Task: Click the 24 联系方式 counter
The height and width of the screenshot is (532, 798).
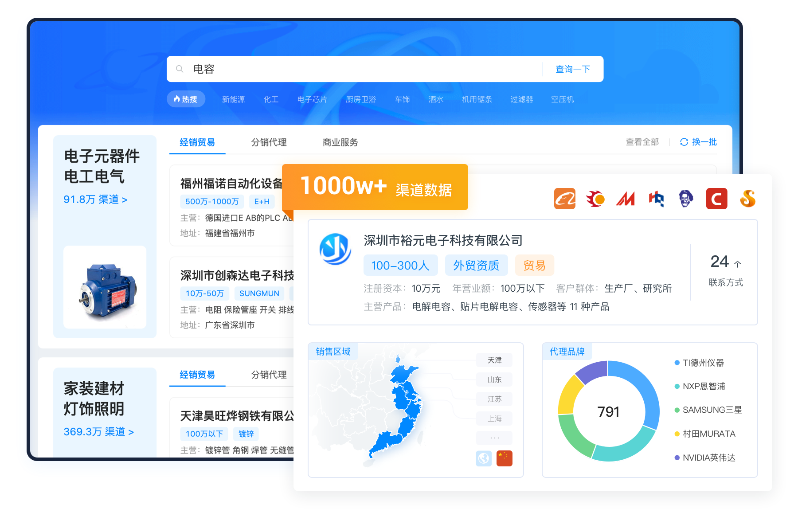Action: pyautogui.click(x=726, y=270)
